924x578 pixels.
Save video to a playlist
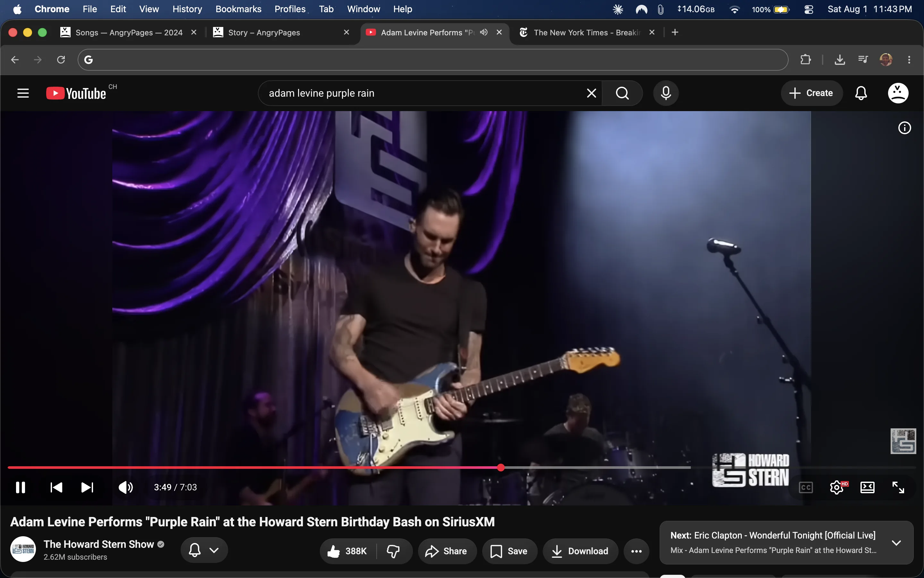pos(510,551)
